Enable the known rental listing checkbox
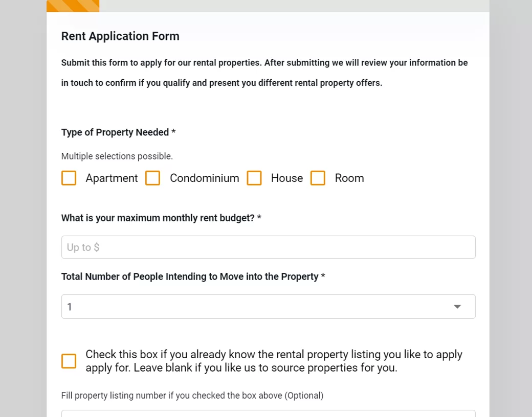The width and height of the screenshot is (532, 417). (x=69, y=361)
